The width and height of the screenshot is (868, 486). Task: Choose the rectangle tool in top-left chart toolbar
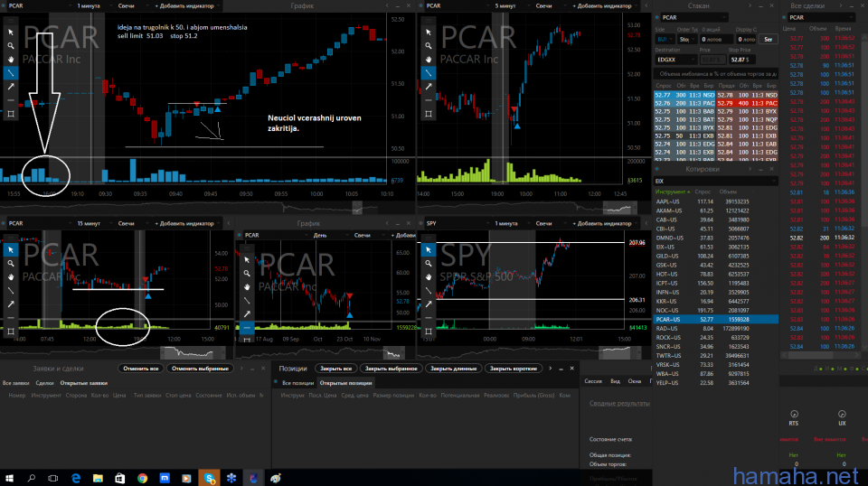pyautogui.click(x=11, y=114)
